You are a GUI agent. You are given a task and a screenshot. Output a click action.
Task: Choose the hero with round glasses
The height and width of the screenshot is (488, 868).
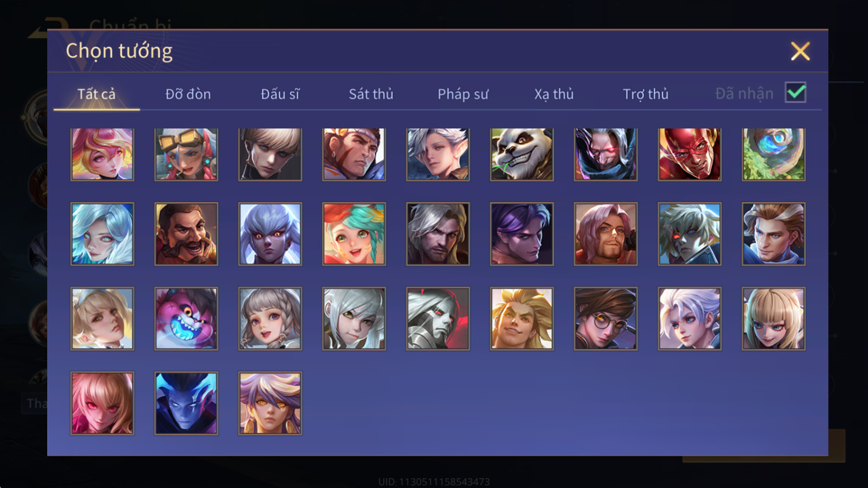click(x=606, y=319)
